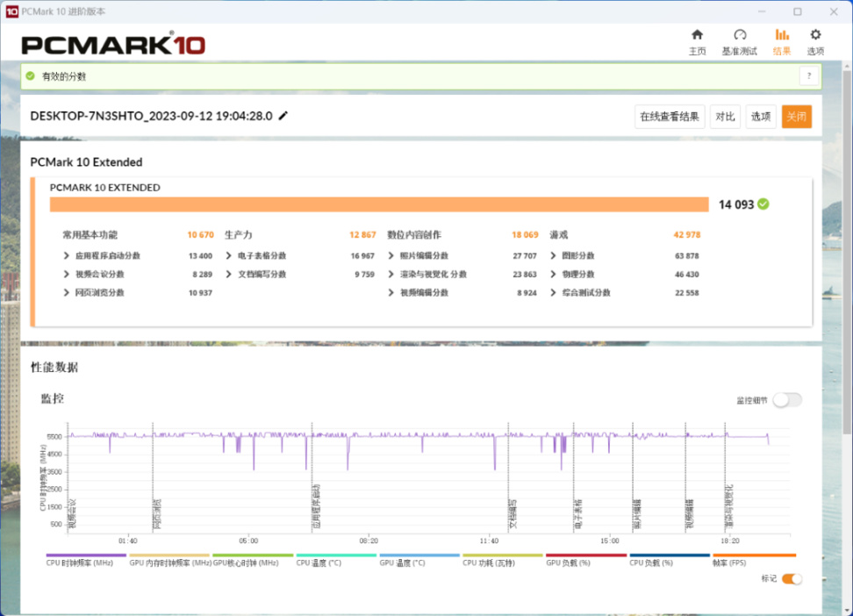Screen dimensions: 853x616
Task: Select CPU power (瓦特) legend swatch
Action: click(503, 555)
